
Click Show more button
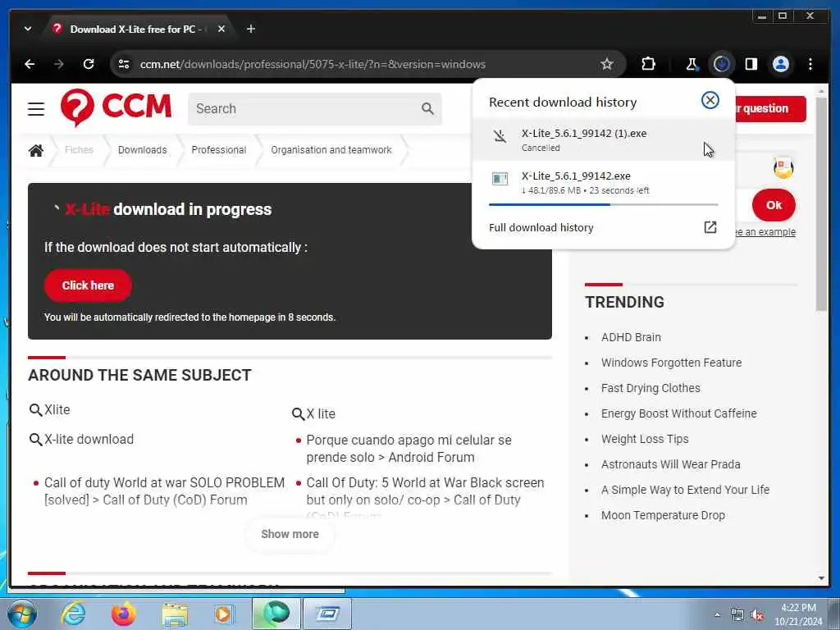coord(290,534)
